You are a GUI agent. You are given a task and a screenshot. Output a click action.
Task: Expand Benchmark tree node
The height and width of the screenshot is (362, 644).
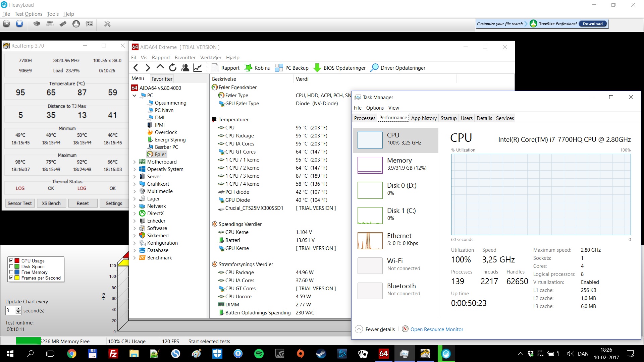coord(135,258)
